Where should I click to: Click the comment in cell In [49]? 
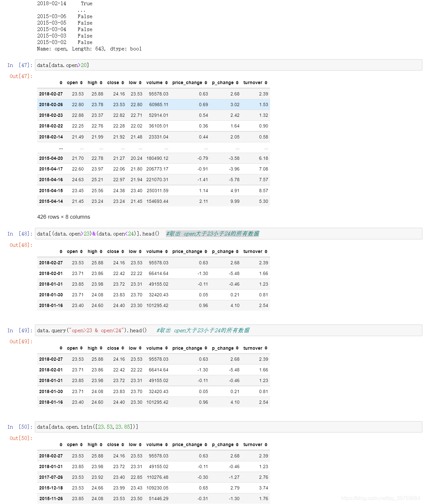click(x=203, y=330)
